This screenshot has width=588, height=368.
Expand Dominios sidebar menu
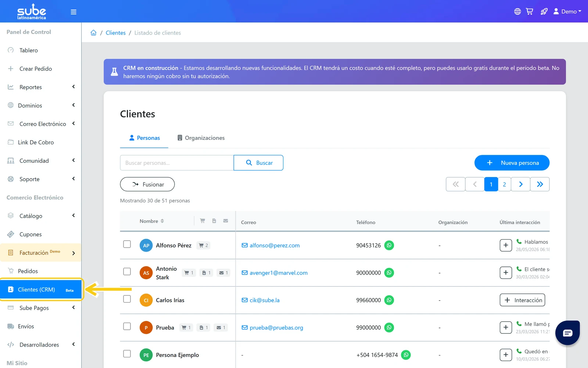coord(40,105)
